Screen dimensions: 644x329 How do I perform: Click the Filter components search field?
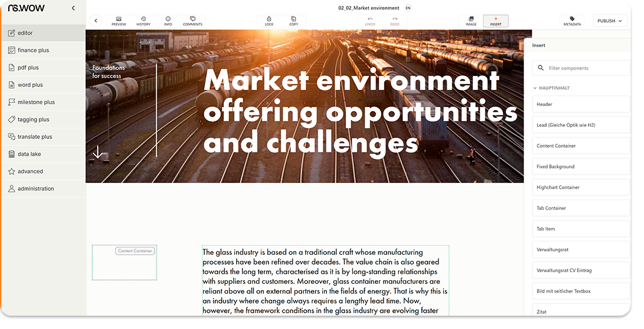(x=584, y=68)
